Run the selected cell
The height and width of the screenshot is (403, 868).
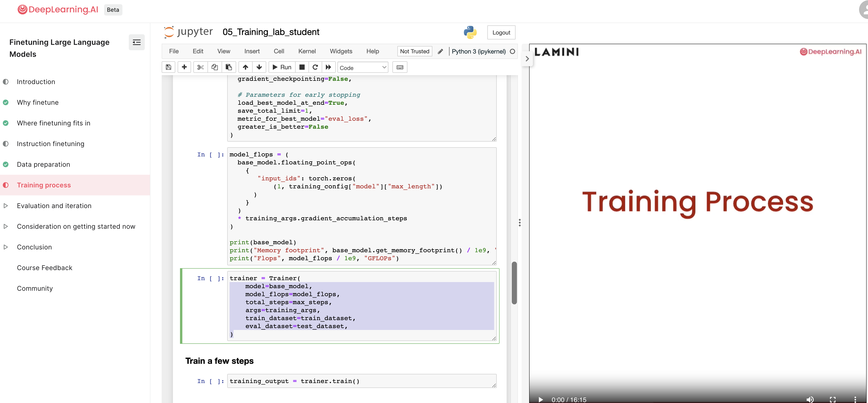(x=281, y=67)
